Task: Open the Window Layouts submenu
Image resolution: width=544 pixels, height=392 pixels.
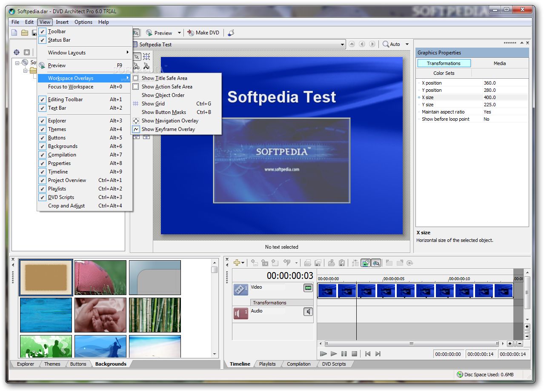Action: (x=85, y=53)
